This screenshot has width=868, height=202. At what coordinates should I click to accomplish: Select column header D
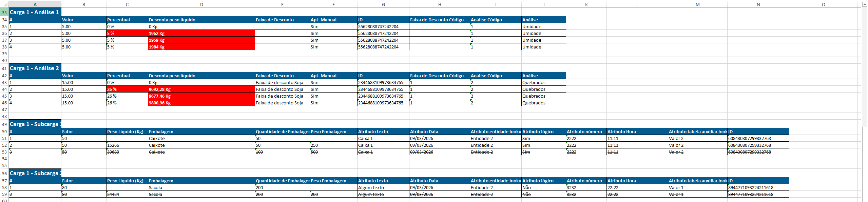tap(201, 4)
